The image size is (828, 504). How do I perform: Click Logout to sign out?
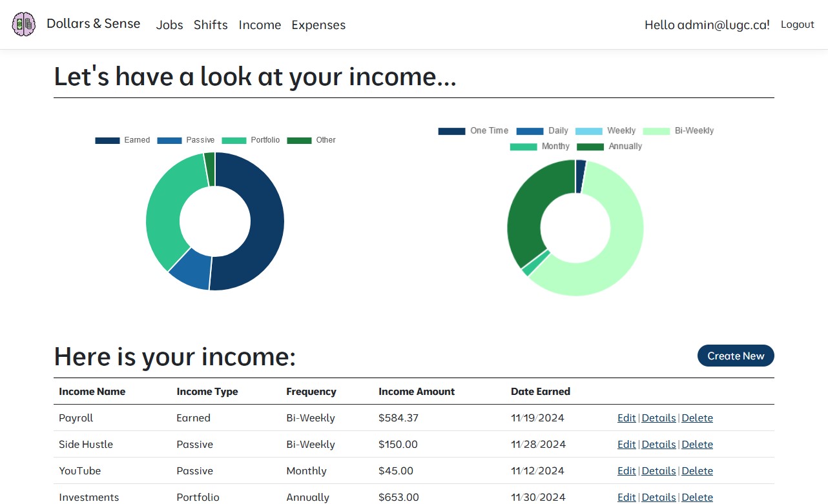[x=797, y=25]
